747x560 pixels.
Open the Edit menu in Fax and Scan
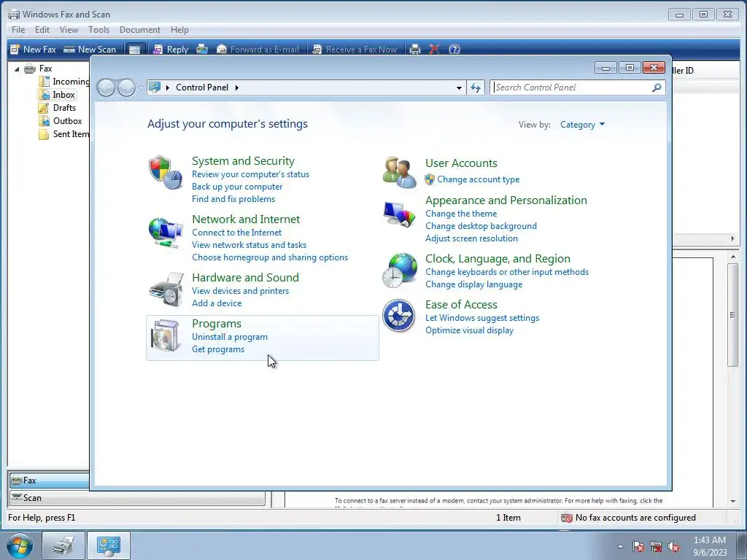(42, 29)
